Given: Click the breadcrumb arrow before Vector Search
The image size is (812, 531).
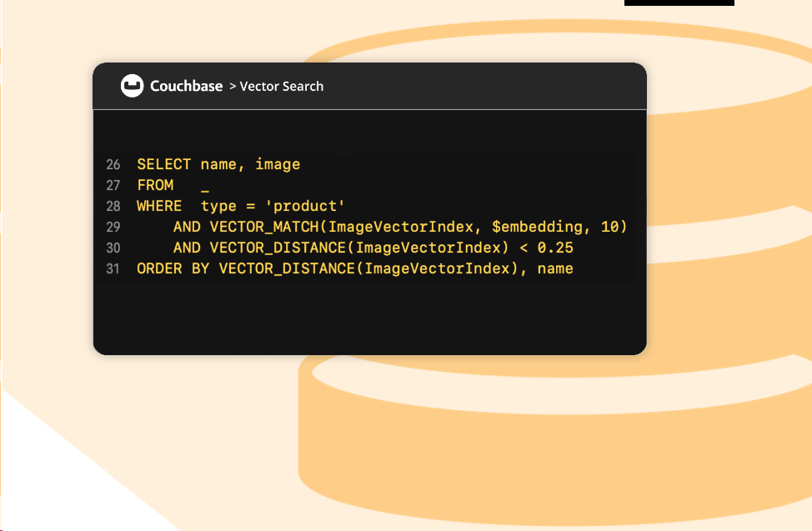Looking at the screenshot, I should point(233,87).
